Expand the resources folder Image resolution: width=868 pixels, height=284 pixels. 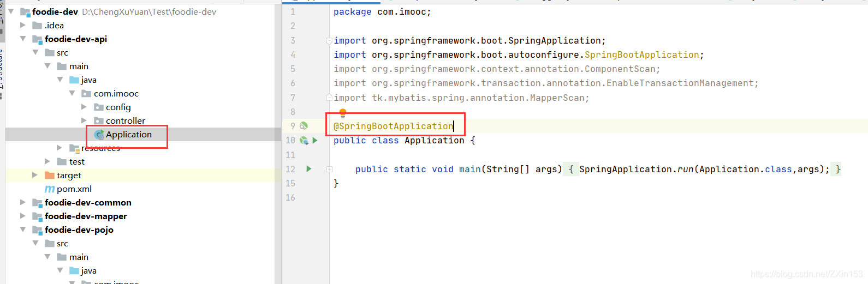pyautogui.click(x=60, y=148)
